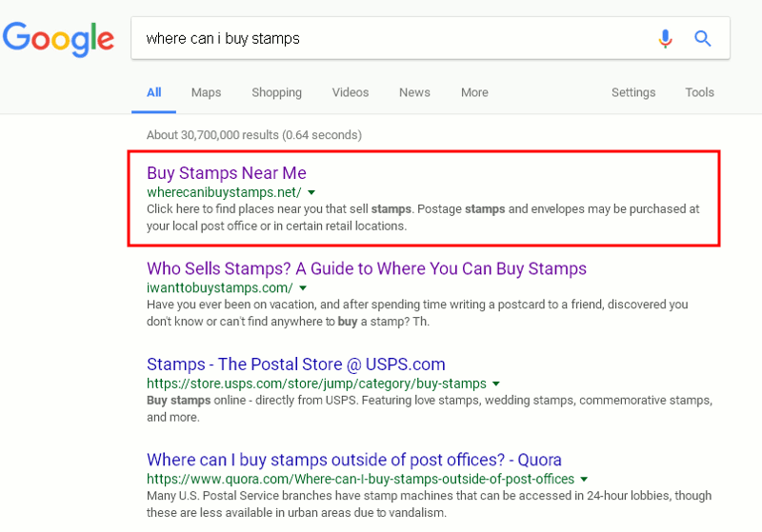Open the Videos results tab

(x=351, y=92)
